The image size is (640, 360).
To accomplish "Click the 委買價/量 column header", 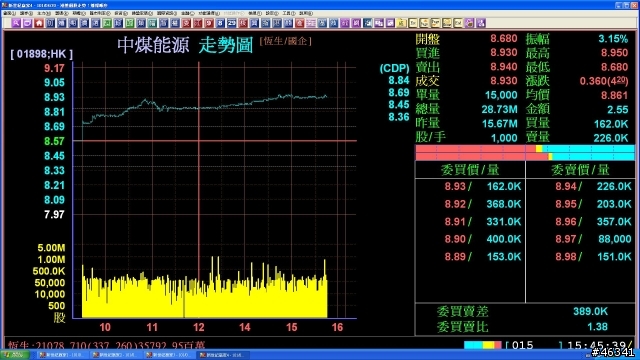I will coord(470,170).
